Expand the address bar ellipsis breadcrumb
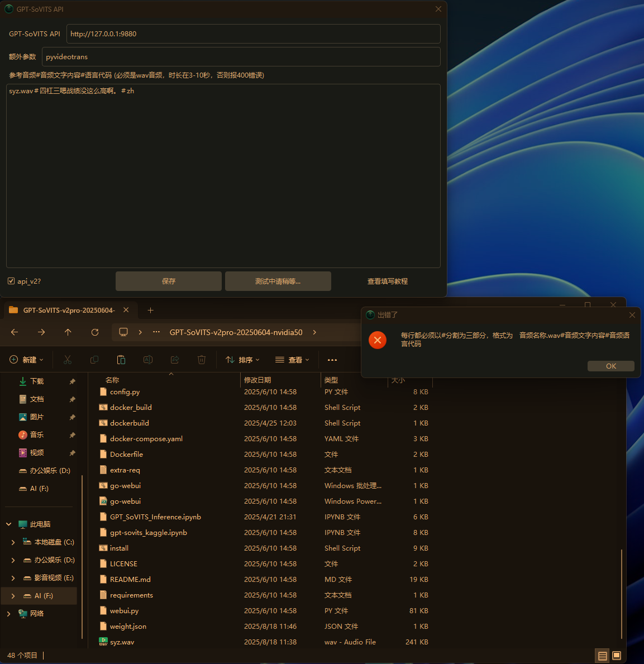This screenshot has height=664, width=644. (156, 332)
